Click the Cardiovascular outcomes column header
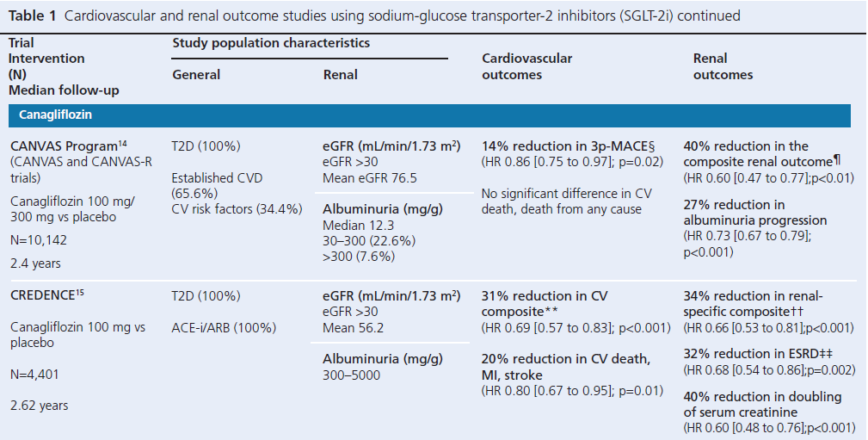The height and width of the screenshot is (440, 868). 526,66
